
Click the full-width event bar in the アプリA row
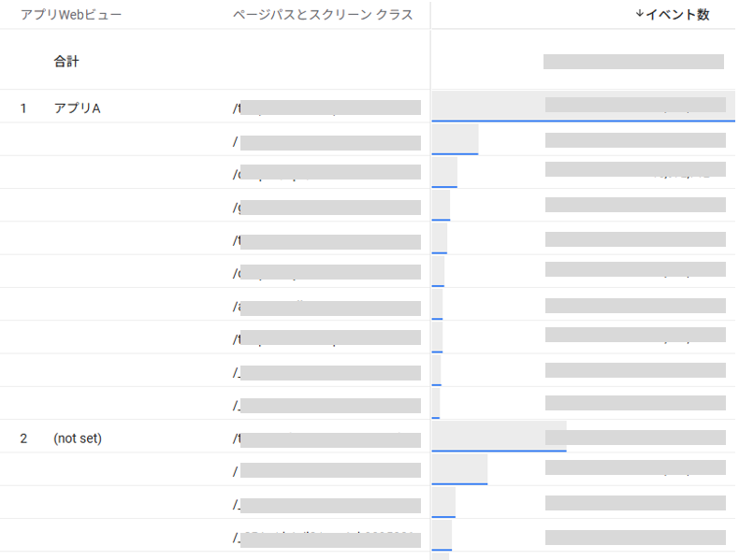coord(486,107)
